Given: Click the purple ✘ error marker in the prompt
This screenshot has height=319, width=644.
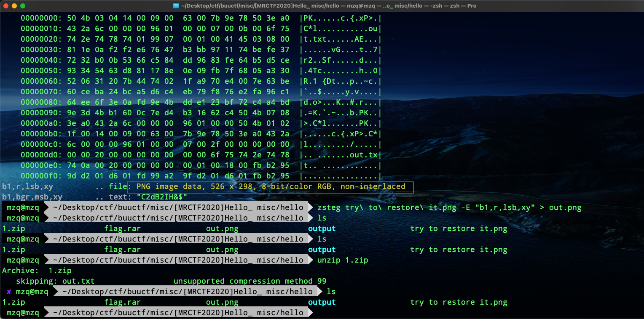Looking at the screenshot, I should point(9,292).
